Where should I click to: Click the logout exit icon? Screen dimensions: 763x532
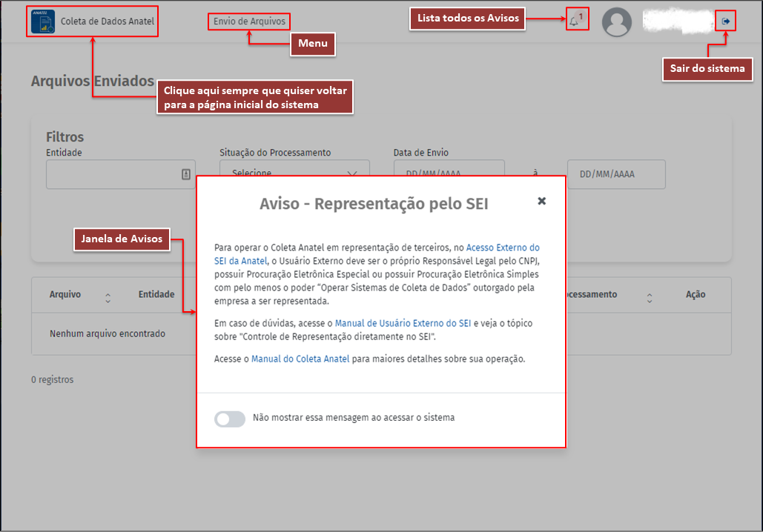[x=725, y=21]
